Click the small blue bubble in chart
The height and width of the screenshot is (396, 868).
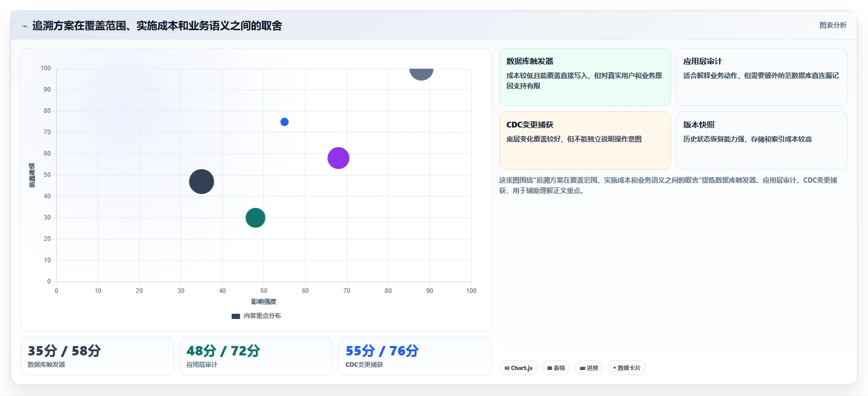284,122
